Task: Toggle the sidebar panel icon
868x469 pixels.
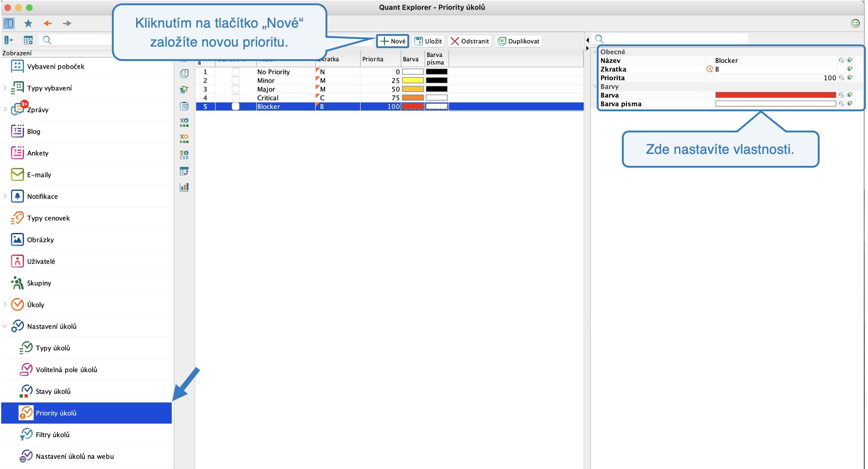Action: click(x=9, y=23)
